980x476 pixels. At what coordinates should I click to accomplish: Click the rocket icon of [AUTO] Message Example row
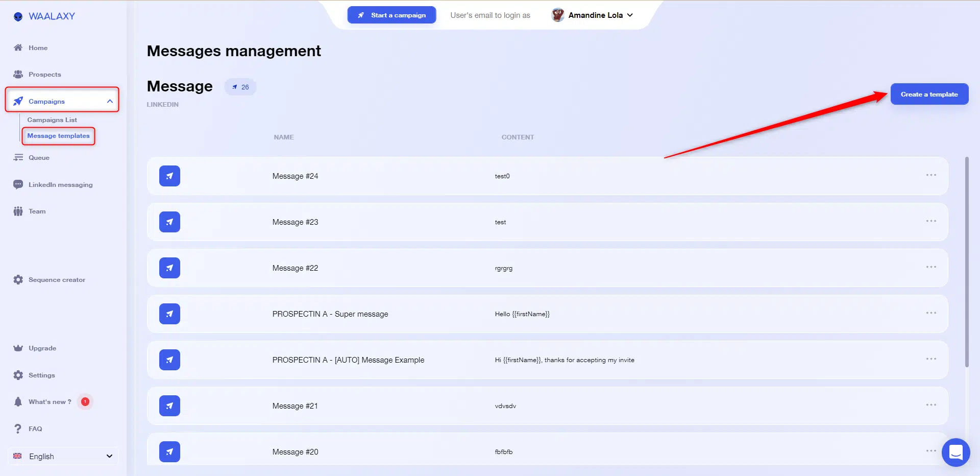tap(169, 360)
